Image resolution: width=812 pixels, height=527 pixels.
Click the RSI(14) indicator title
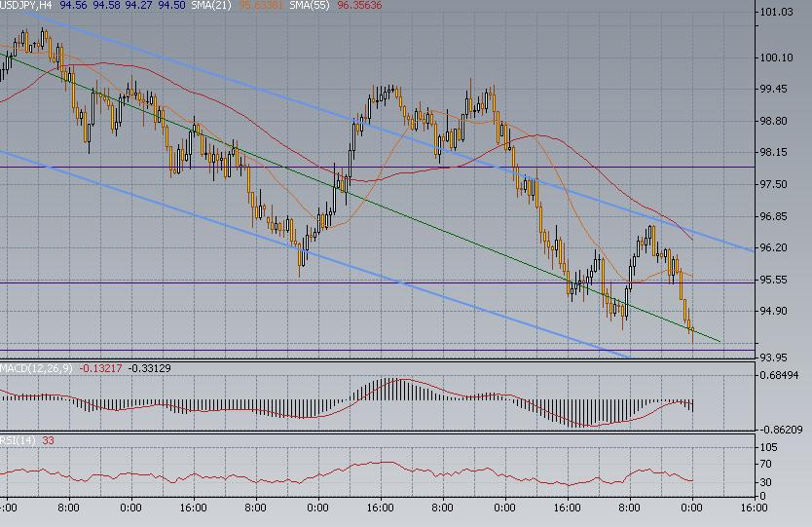pyautogui.click(x=19, y=441)
